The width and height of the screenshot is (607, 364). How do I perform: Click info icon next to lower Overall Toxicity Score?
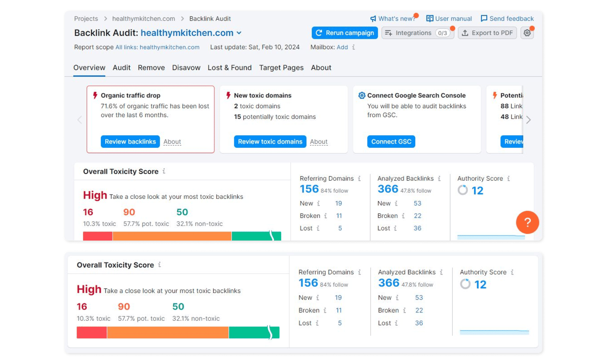click(159, 265)
